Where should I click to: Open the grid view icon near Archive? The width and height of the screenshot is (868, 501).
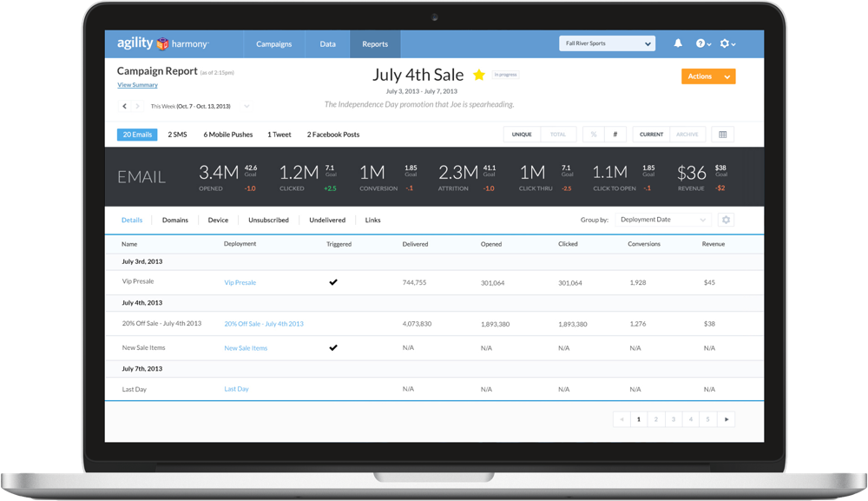pyautogui.click(x=724, y=134)
